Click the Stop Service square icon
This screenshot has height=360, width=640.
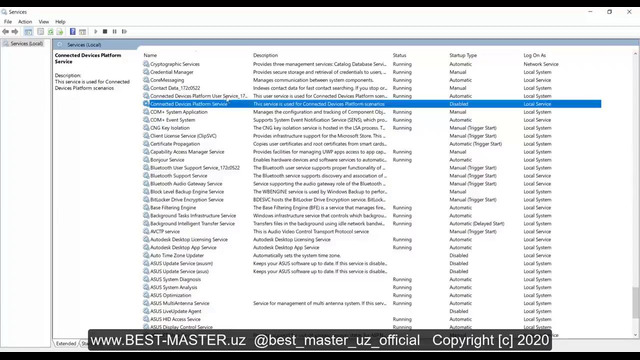tap(105, 31)
